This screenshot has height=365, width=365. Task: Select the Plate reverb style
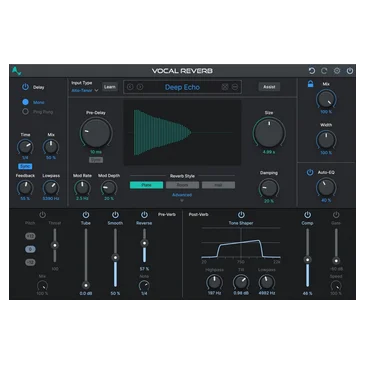pos(146,185)
